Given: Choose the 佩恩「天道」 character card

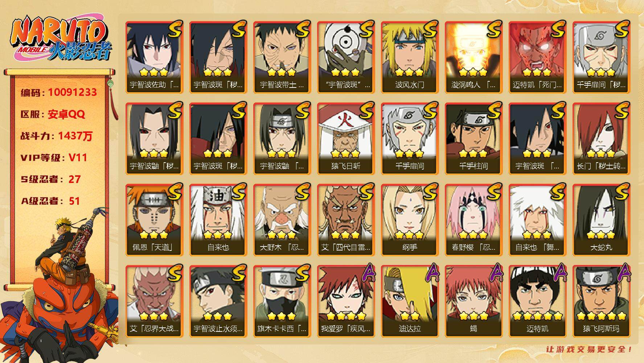Looking at the screenshot, I should tap(154, 220).
